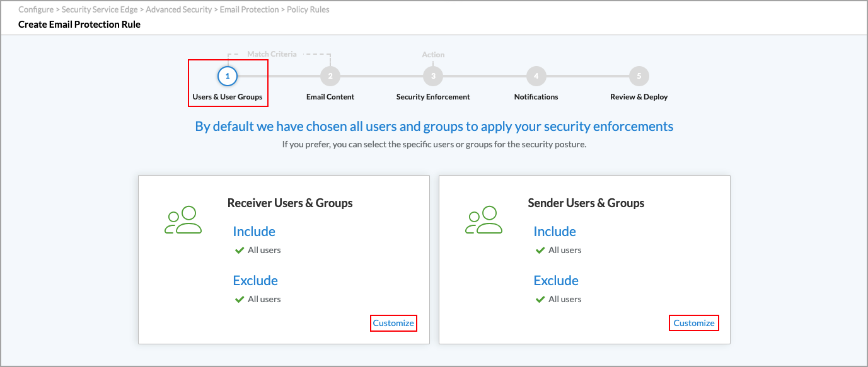The height and width of the screenshot is (367, 868).
Task: Navigate to Policy Rules breadcrumb
Action: 307,9
